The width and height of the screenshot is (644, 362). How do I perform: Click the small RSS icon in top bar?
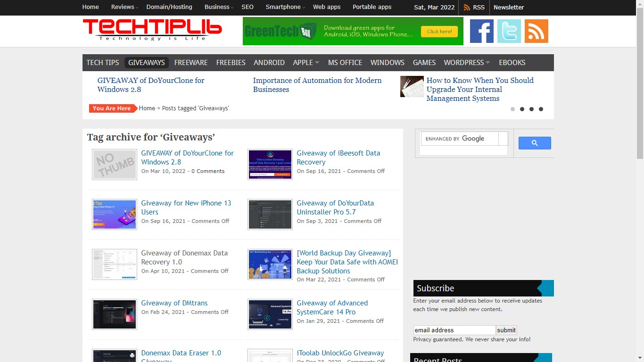[x=467, y=7]
